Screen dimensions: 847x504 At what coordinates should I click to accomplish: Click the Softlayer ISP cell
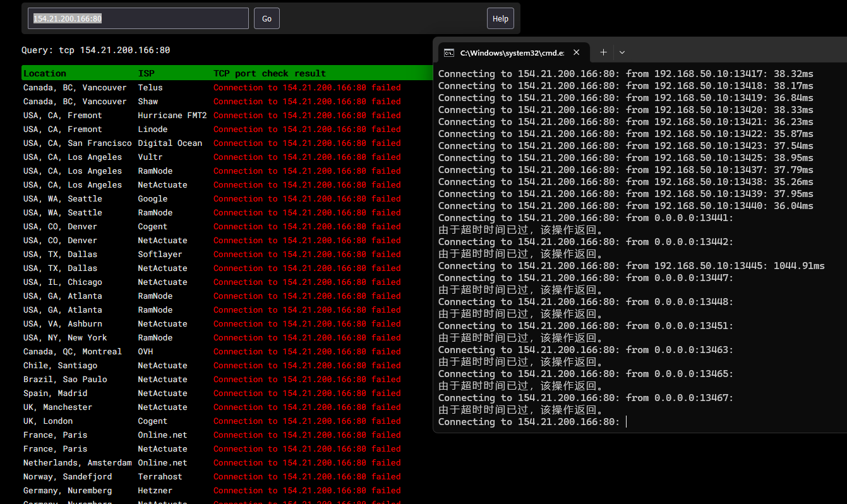[160, 255]
